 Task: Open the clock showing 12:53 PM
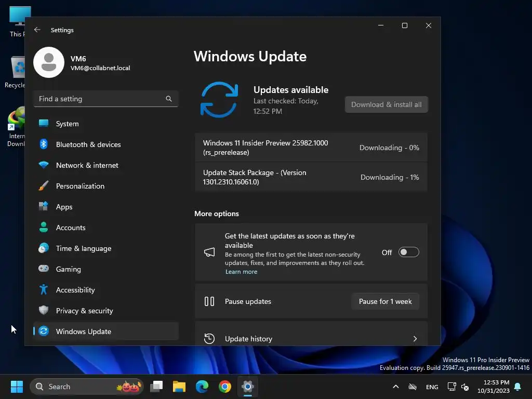click(494, 387)
